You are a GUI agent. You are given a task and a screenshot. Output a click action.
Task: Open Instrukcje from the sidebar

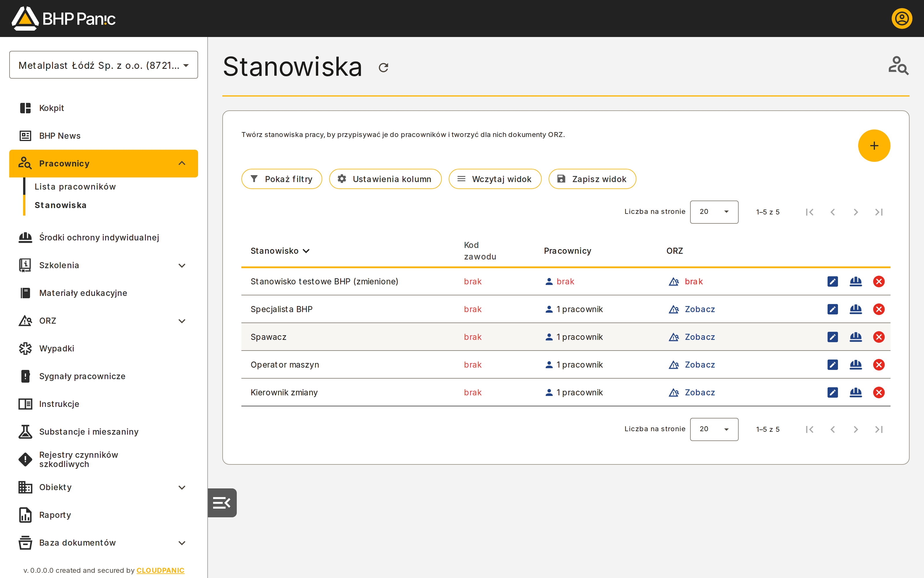coord(103,404)
